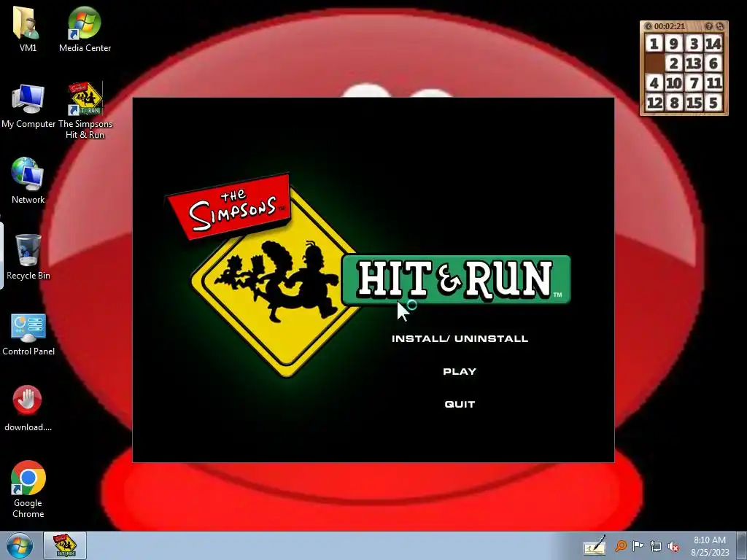Click puzzle tile numbered 11
Image resolution: width=747 pixels, height=560 pixels.
713,83
